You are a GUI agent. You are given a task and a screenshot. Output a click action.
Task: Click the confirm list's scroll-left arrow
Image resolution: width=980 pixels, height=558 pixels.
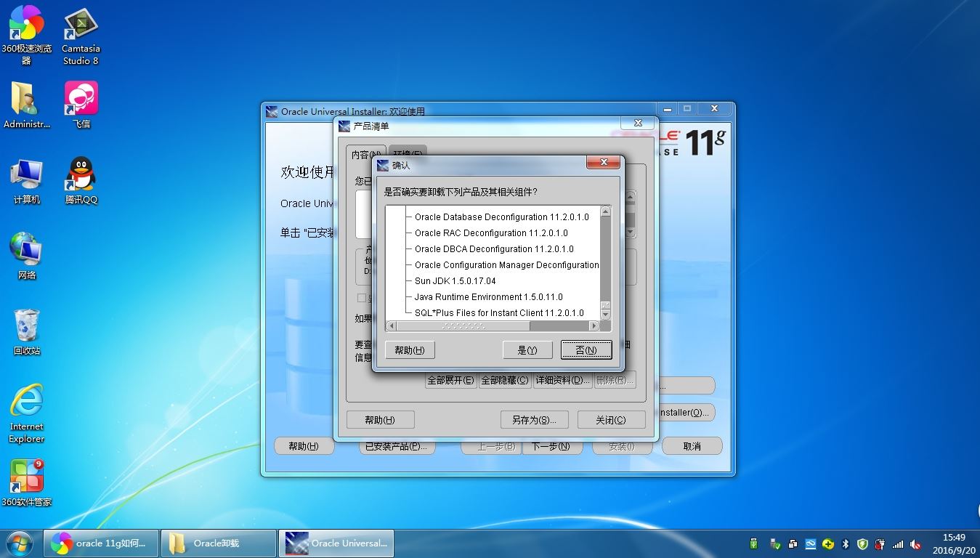pyautogui.click(x=391, y=326)
